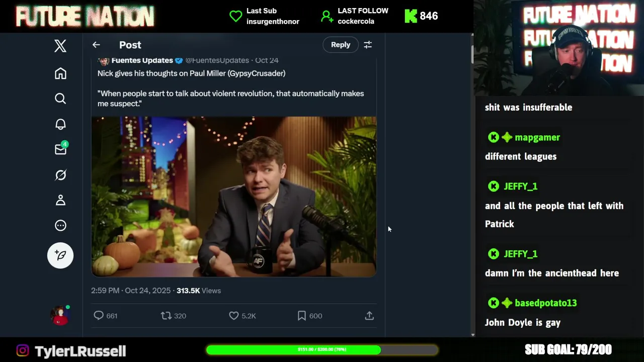Open account switcher avatar at bottom-left
The image size is (644, 362).
[60, 316]
